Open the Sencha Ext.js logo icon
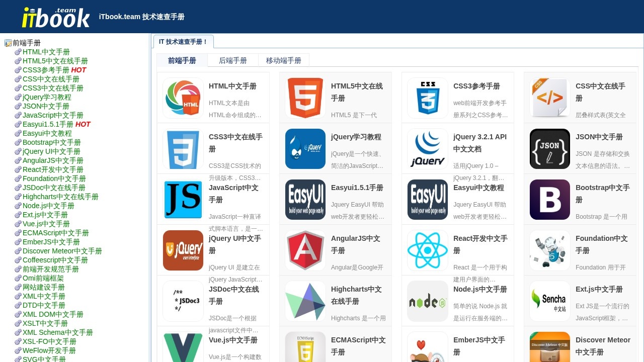Viewport: 644px width, 362px height. point(549,301)
